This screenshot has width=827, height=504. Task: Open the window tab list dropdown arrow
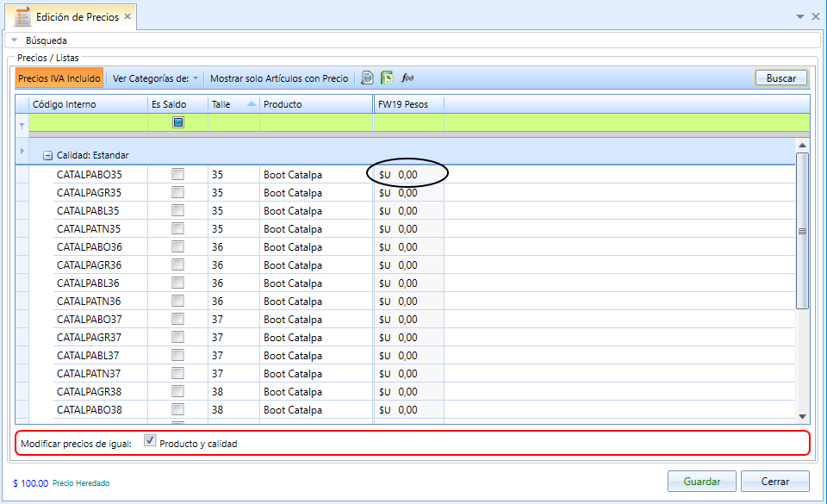click(800, 17)
